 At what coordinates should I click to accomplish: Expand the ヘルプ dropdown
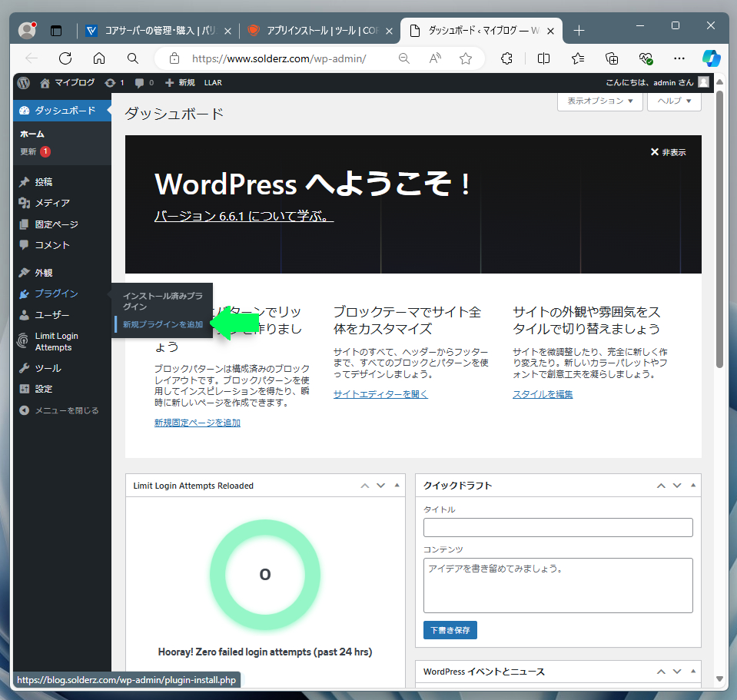[674, 101]
